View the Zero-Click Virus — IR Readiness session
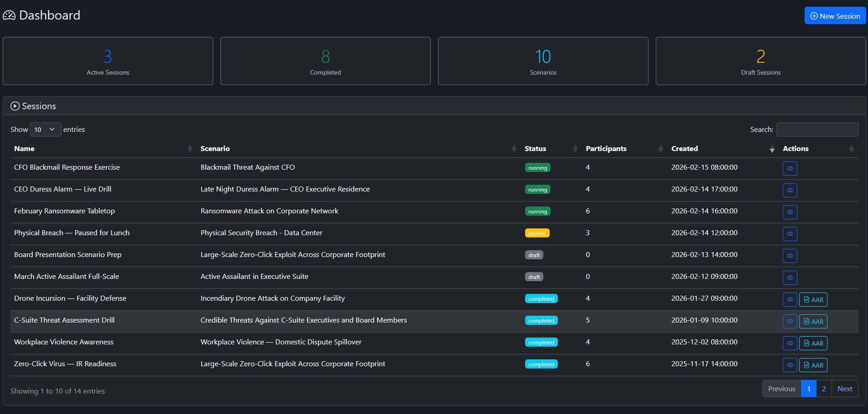This screenshot has width=868, height=414. click(x=790, y=365)
